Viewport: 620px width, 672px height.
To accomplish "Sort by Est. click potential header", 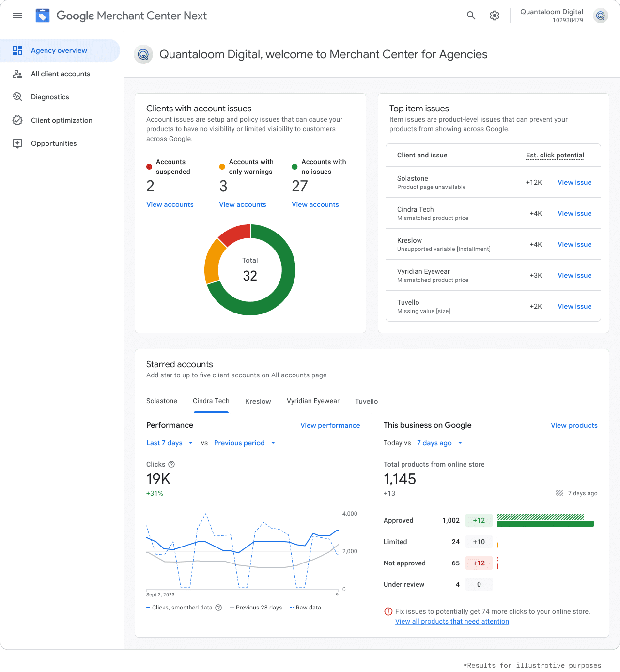I will [x=555, y=155].
